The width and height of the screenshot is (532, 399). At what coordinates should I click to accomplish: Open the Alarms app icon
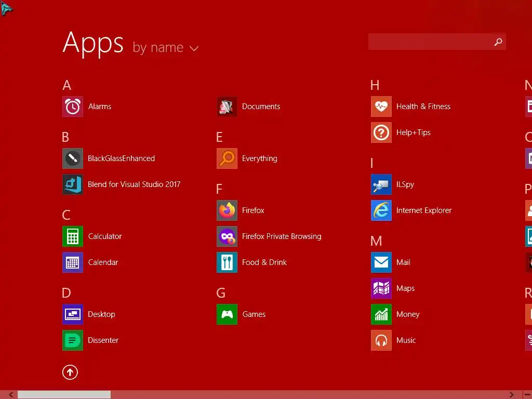pos(73,107)
